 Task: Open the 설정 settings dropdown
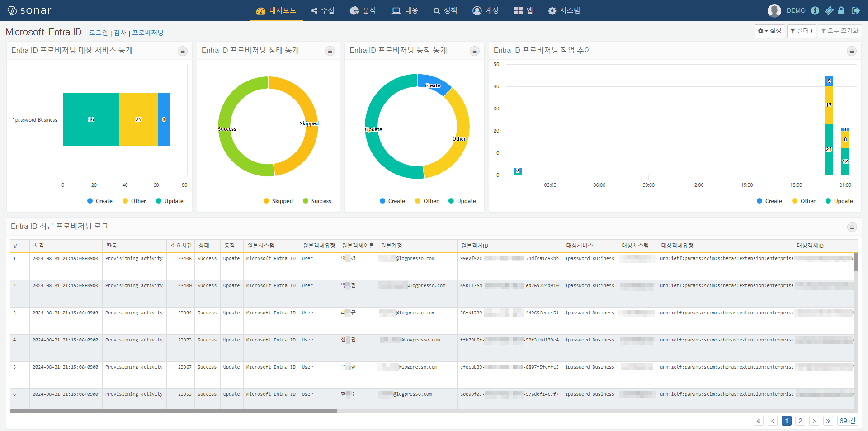769,31
